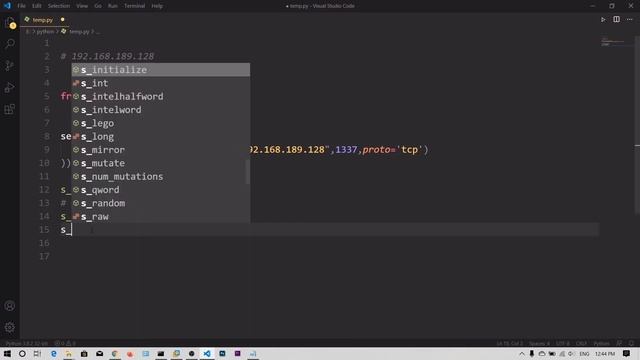This screenshot has width=640, height=360.
Task: Open Cortana search circle on taskbar
Action: (22, 353)
